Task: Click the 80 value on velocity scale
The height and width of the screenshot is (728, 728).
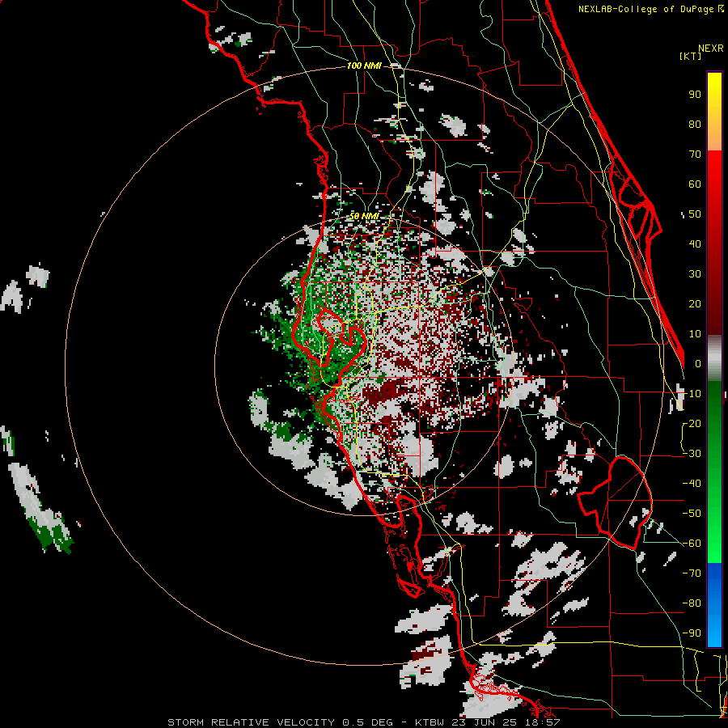Action: click(x=695, y=125)
